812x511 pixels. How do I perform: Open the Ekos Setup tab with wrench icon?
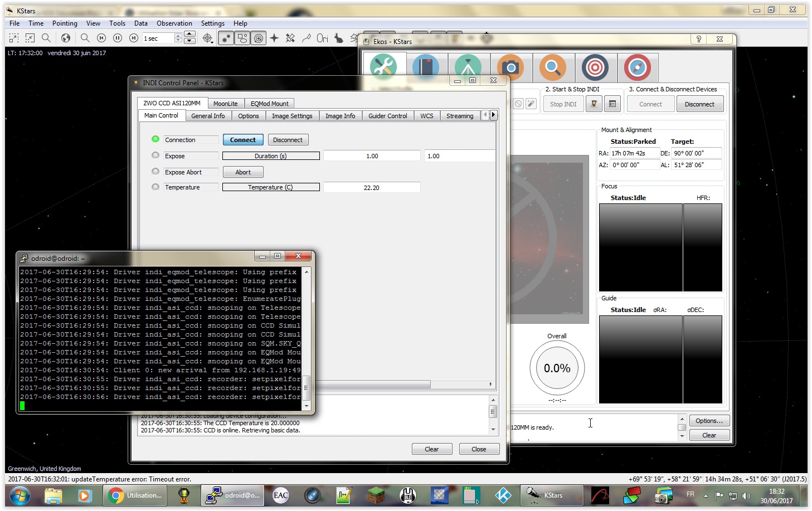pyautogui.click(x=384, y=67)
